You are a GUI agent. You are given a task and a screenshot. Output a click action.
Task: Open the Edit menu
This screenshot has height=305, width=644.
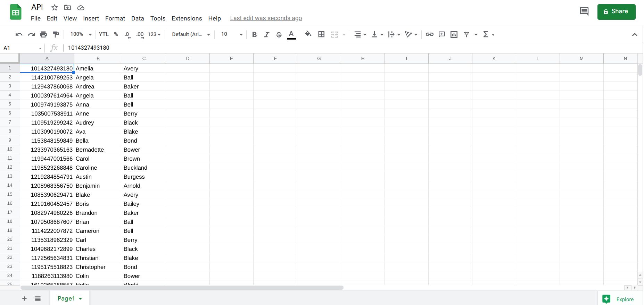pos(52,18)
